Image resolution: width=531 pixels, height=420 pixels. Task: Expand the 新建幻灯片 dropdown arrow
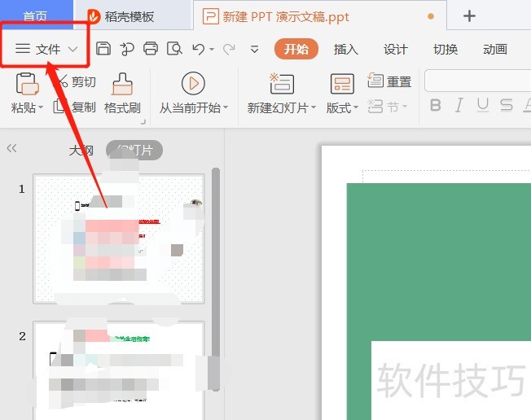314,107
